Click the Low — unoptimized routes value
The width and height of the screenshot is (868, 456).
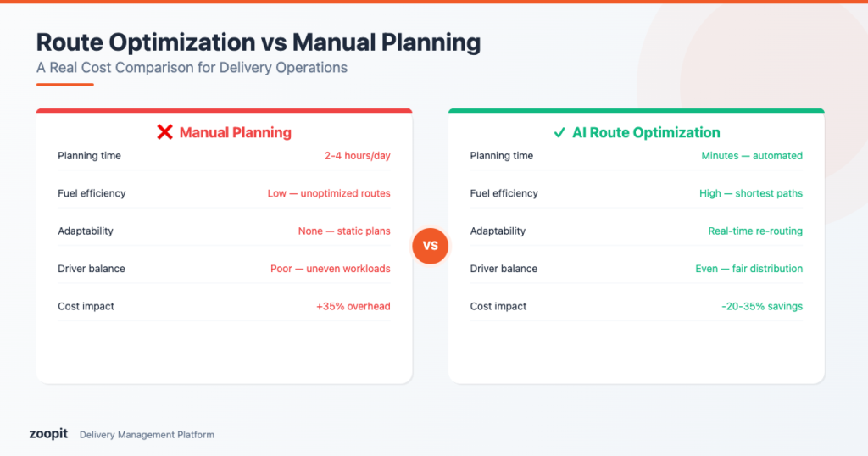click(x=329, y=193)
